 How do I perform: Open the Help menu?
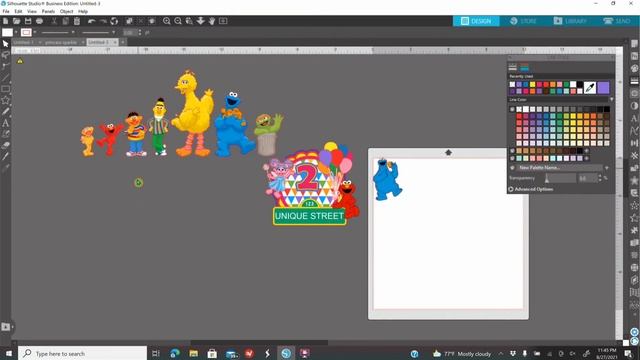83,11
